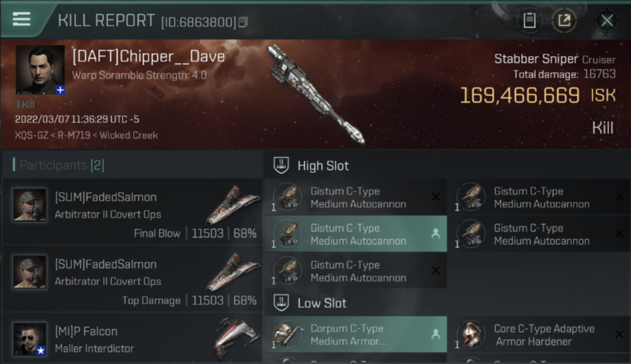
Task: Open FadedSalmon Top Damage participant entry
Action: [x=132, y=279]
